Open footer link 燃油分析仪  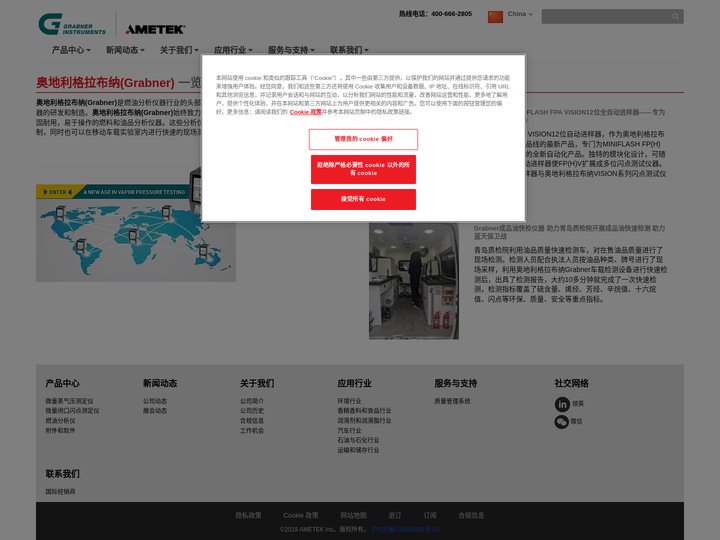pos(60,421)
